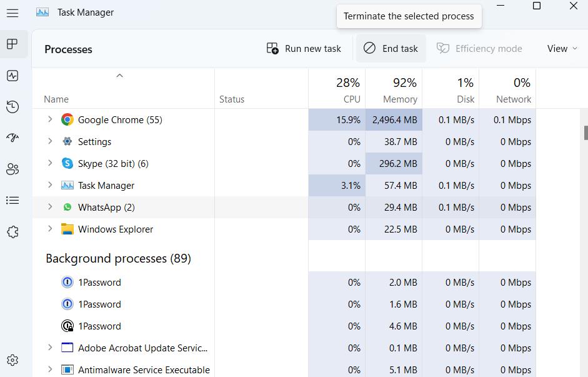Sort processes by Name column header
The height and width of the screenshot is (377, 588).
(x=123, y=89)
